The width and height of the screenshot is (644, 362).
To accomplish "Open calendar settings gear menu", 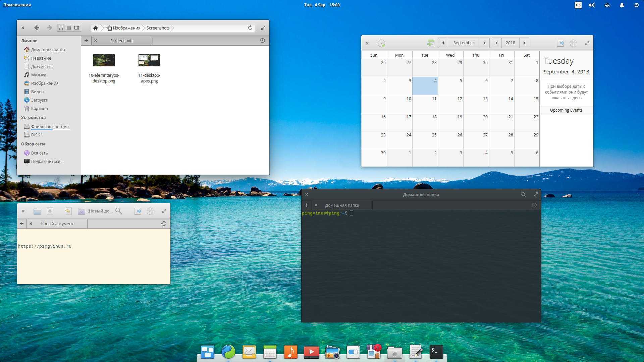I will click(x=573, y=43).
